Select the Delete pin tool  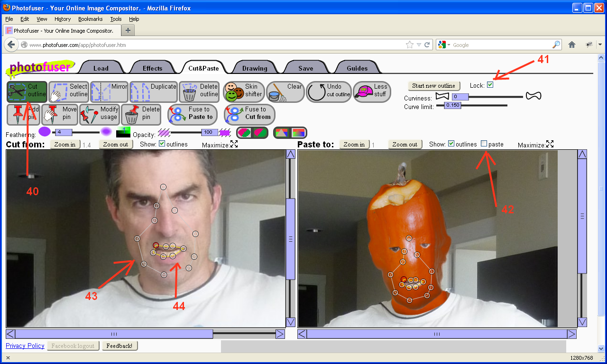[142, 115]
